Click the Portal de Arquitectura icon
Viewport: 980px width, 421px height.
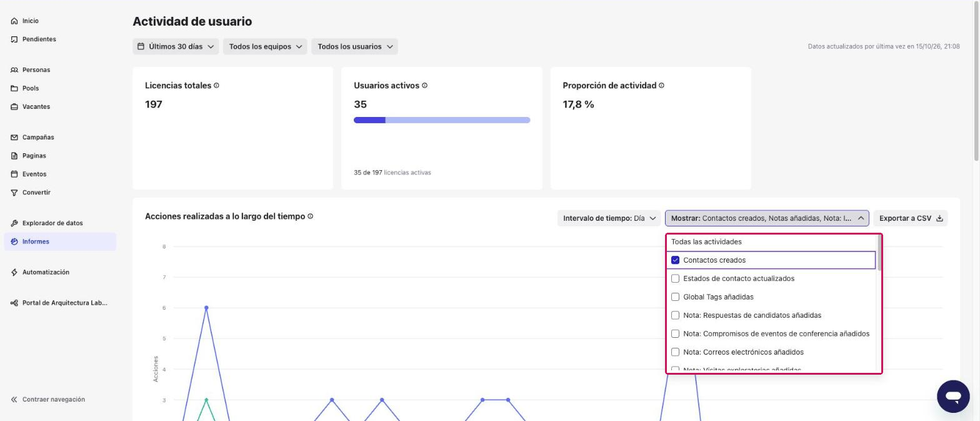(14, 303)
